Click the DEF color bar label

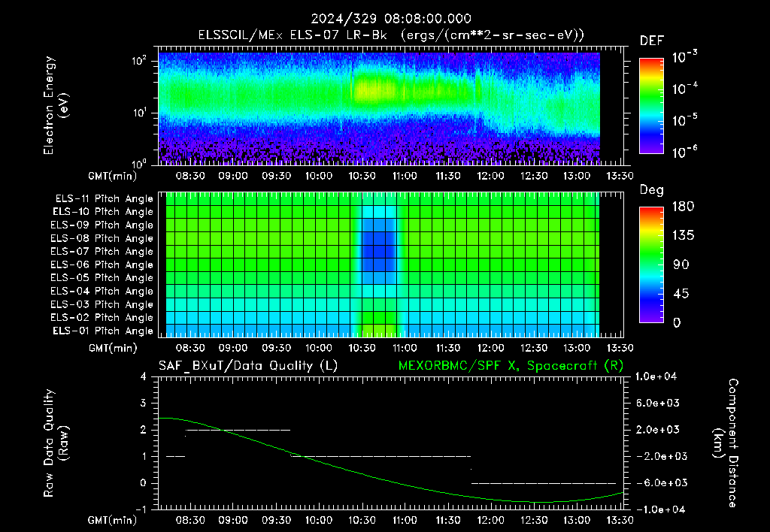click(652, 41)
